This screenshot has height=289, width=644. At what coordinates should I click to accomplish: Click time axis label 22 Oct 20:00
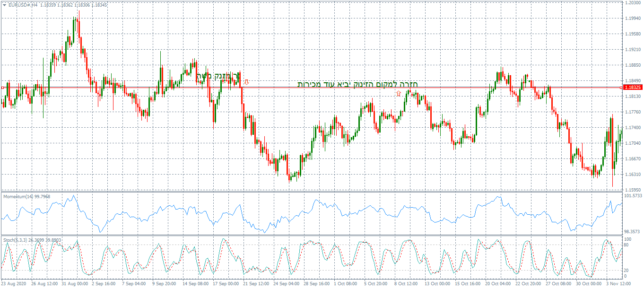point(529,284)
